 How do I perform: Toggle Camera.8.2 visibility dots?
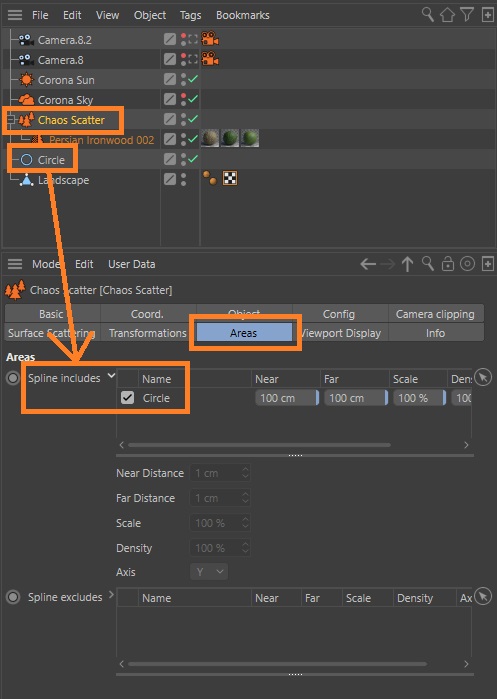(x=183, y=40)
